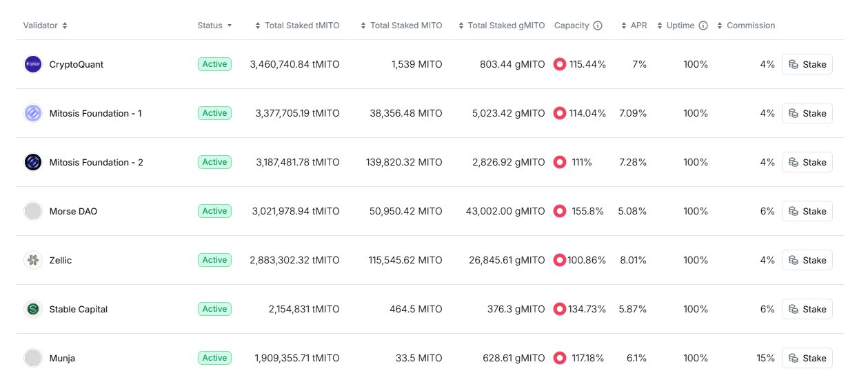Click the Mitosis Foundation - 1 logo icon

click(x=33, y=113)
